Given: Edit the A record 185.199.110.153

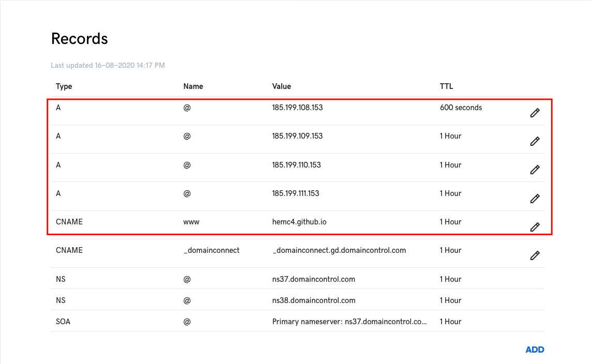Looking at the screenshot, I should [x=535, y=170].
